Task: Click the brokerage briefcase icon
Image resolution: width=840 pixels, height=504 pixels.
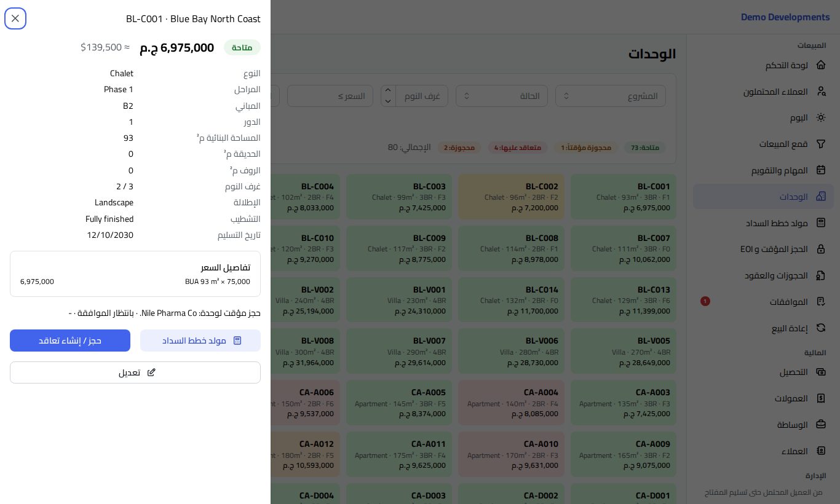Action: 821,425
